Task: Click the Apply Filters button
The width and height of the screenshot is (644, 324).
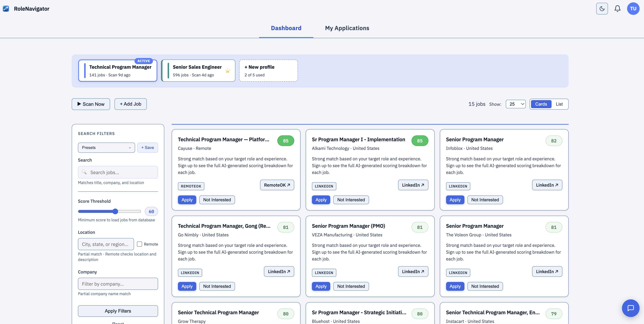Action: tap(118, 311)
